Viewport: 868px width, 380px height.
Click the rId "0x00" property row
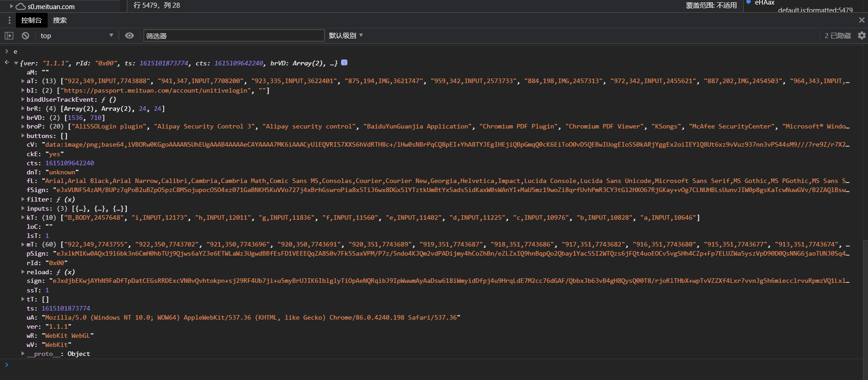pos(47,263)
